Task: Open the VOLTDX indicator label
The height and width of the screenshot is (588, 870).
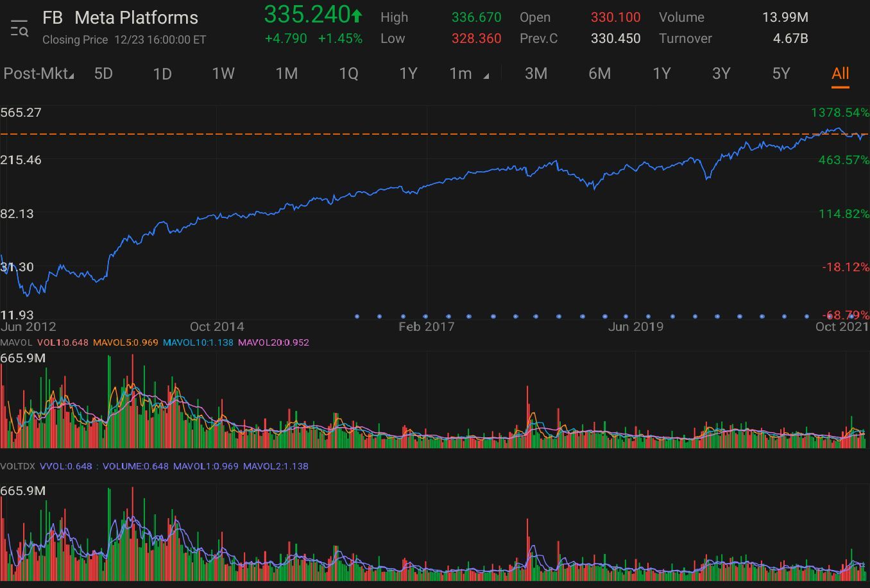Action: (18, 466)
